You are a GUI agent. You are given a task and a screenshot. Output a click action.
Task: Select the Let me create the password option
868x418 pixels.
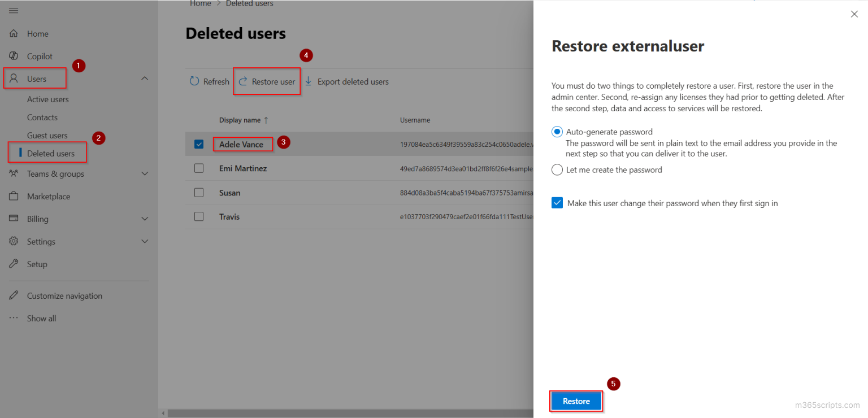click(x=557, y=169)
